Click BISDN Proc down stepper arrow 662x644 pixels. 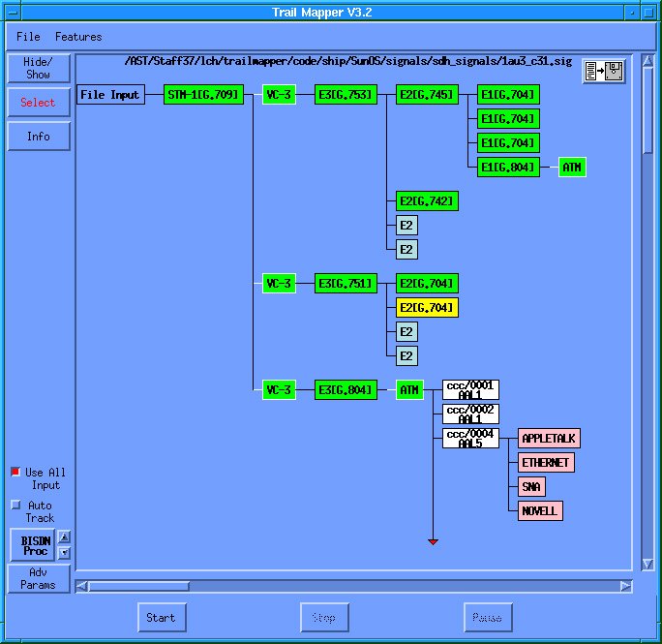(x=65, y=553)
